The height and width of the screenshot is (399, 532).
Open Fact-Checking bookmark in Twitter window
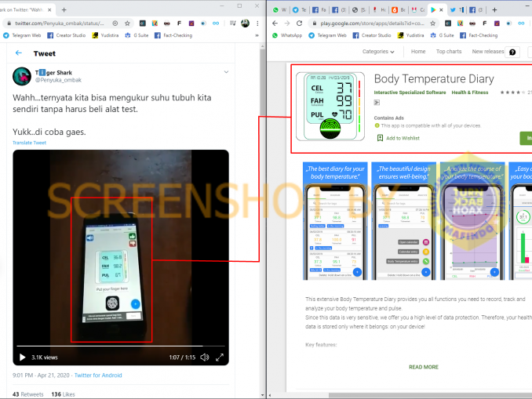click(173, 35)
